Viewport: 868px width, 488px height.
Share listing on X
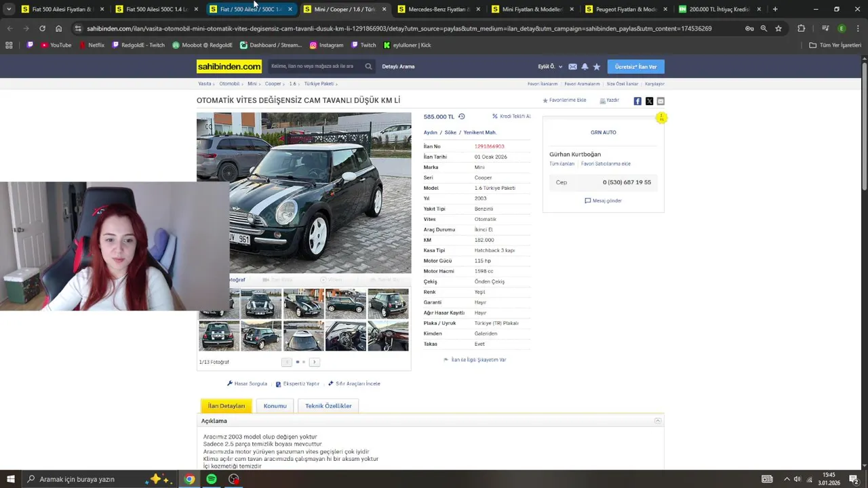coord(649,101)
